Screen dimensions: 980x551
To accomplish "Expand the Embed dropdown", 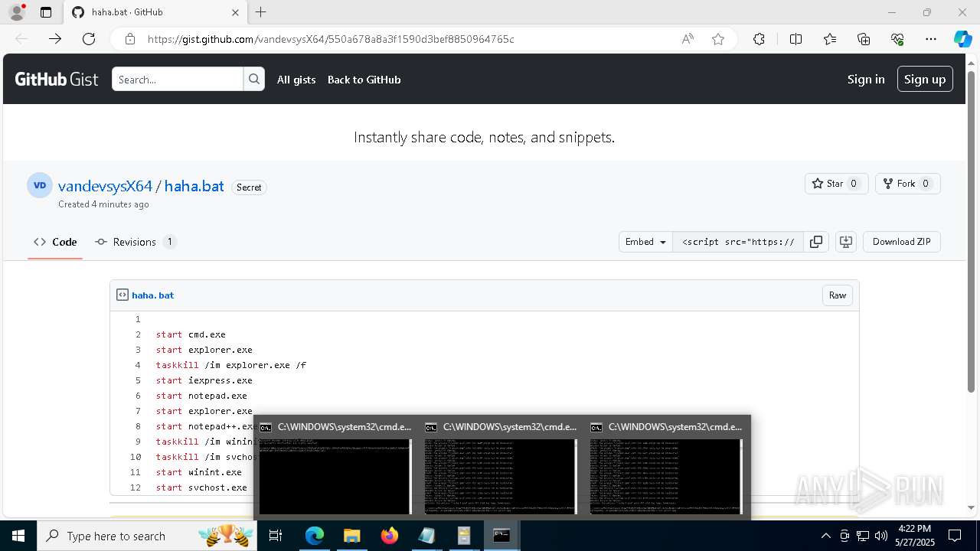I will point(645,242).
